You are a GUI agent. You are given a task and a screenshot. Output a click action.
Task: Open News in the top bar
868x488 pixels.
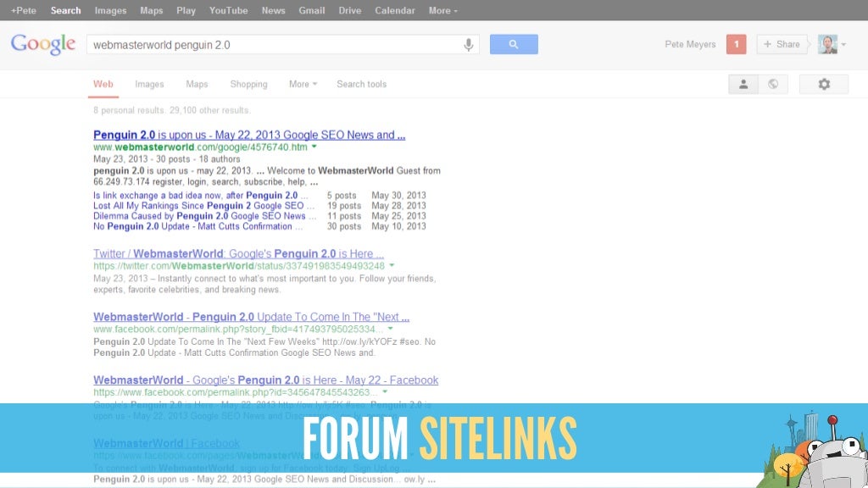tap(274, 10)
